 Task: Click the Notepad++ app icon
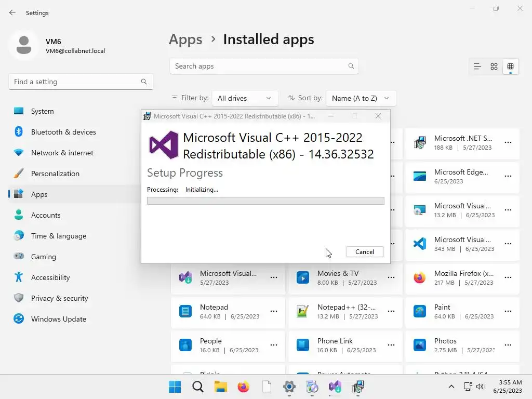coord(303,311)
